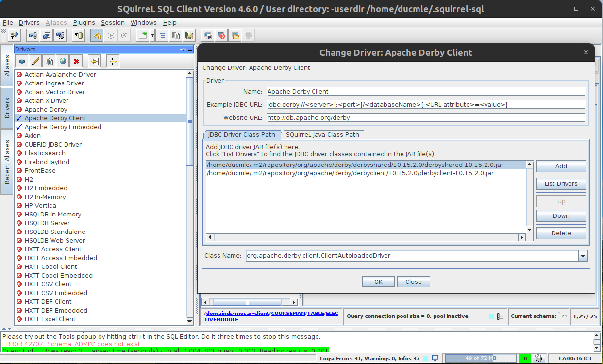Open the session database cylinder dropdown
603x364 pixels.
tap(79, 35)
